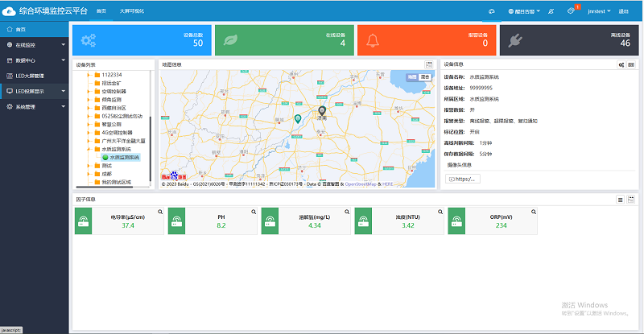
Task: Click the 退出 logout link
Action: 625,11
